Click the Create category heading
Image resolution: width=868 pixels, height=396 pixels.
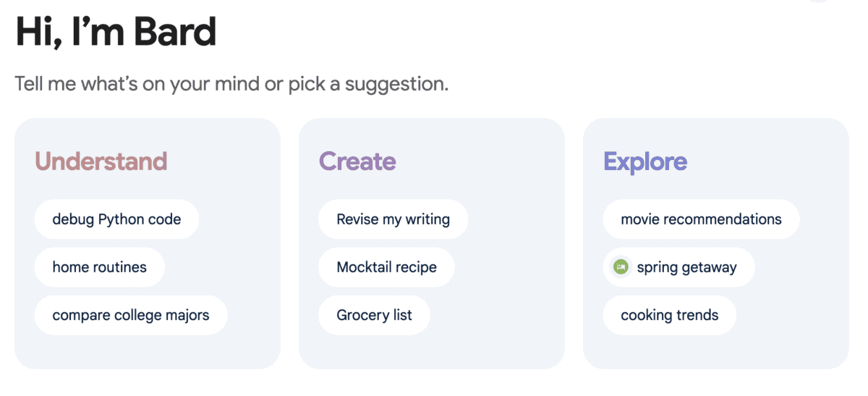pos(357,161)
